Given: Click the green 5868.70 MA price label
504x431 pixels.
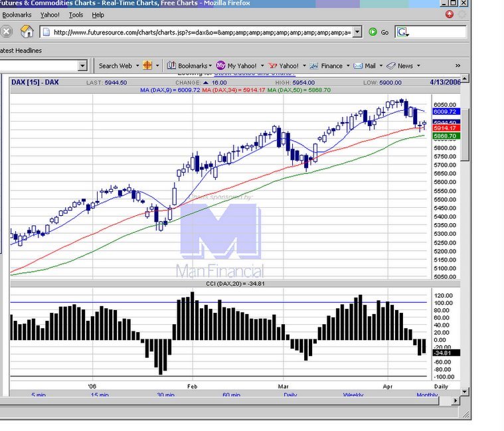Looking at the screenshot, I should 446,136.
